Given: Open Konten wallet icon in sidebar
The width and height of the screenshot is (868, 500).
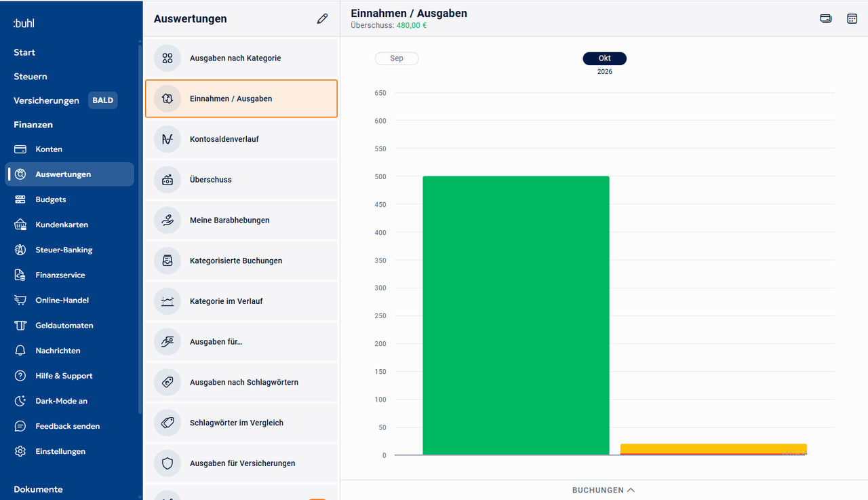Looking at the screenshot, I should point(20,149).
